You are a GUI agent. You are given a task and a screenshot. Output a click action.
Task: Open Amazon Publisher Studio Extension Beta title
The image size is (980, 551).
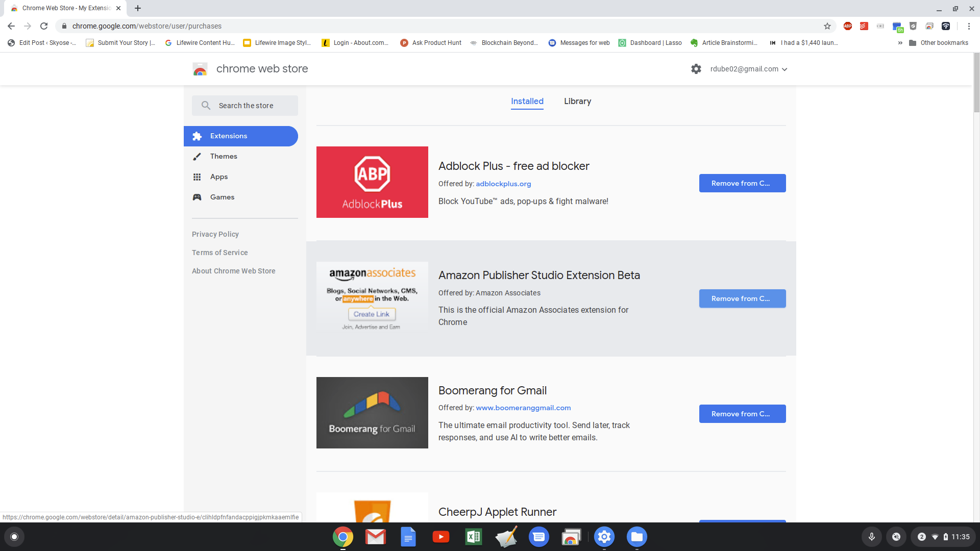click(539, 275)
